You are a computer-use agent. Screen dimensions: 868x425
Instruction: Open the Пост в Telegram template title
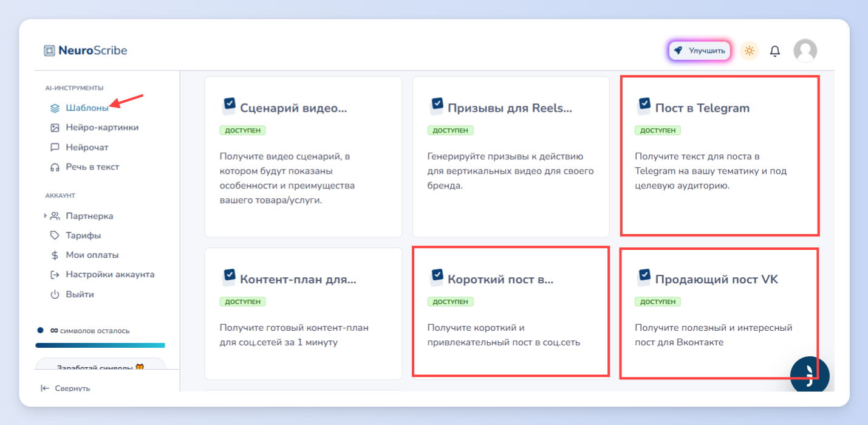702,108
